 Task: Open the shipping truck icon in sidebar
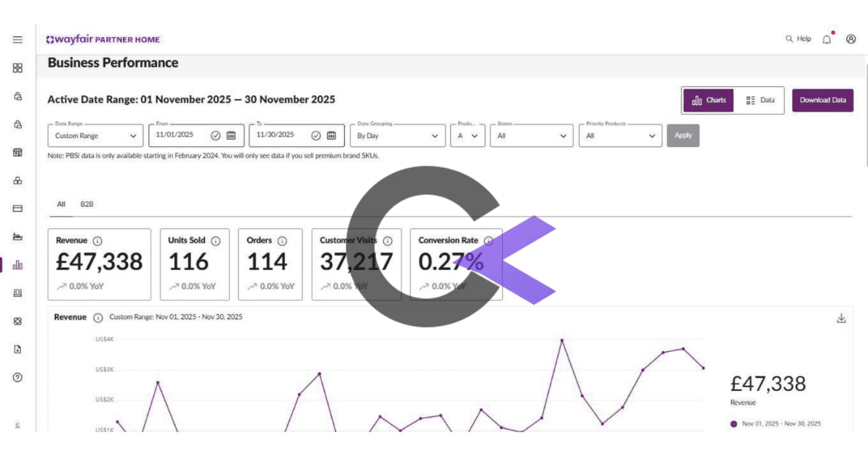click(x=17, y=237)
